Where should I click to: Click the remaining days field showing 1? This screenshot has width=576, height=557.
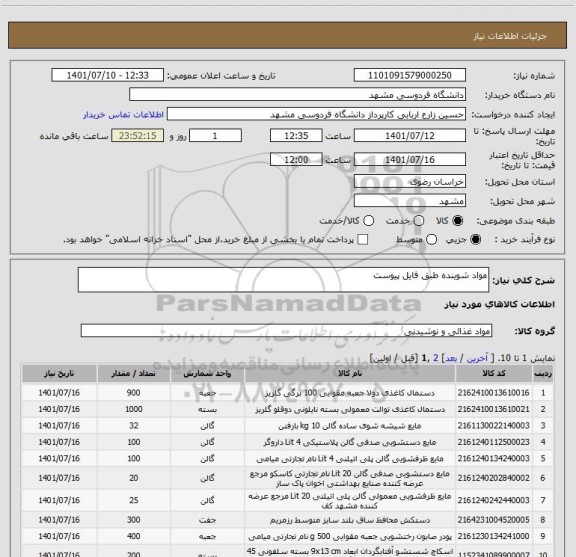pos(215,136)
